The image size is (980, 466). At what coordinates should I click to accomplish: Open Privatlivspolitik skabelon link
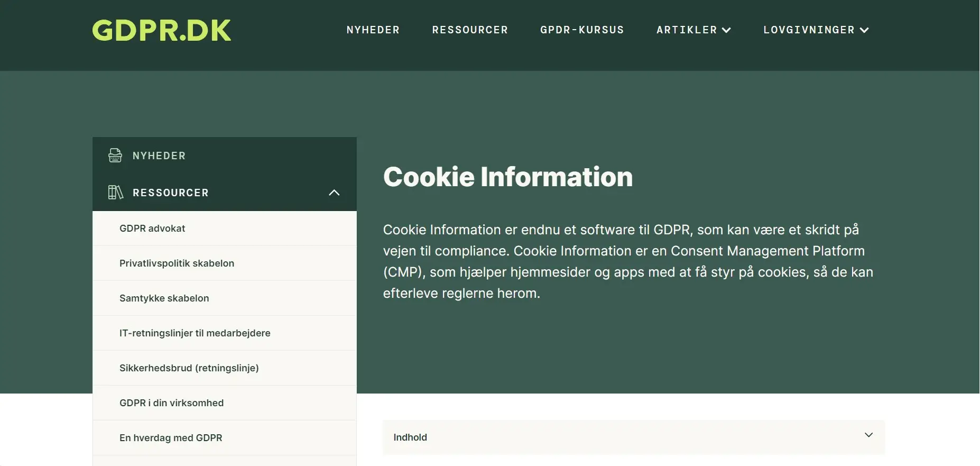pyautogui.click(x=177, y=263)
